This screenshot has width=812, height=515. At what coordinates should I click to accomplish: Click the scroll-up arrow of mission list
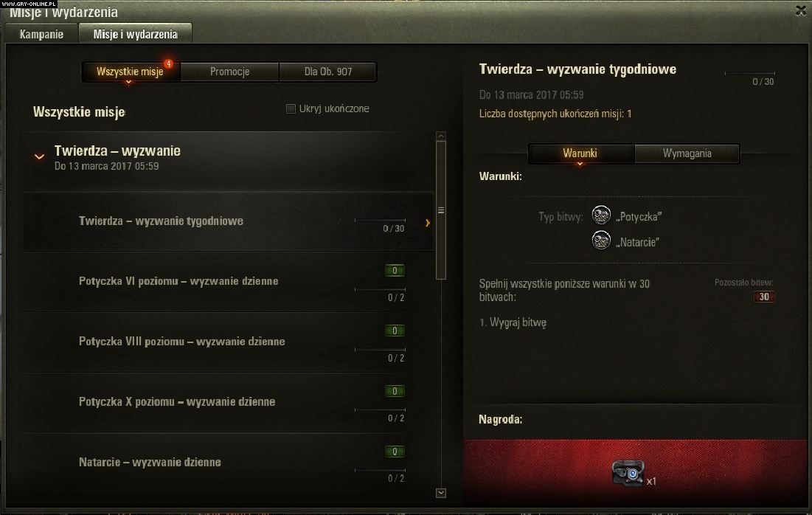441,136
